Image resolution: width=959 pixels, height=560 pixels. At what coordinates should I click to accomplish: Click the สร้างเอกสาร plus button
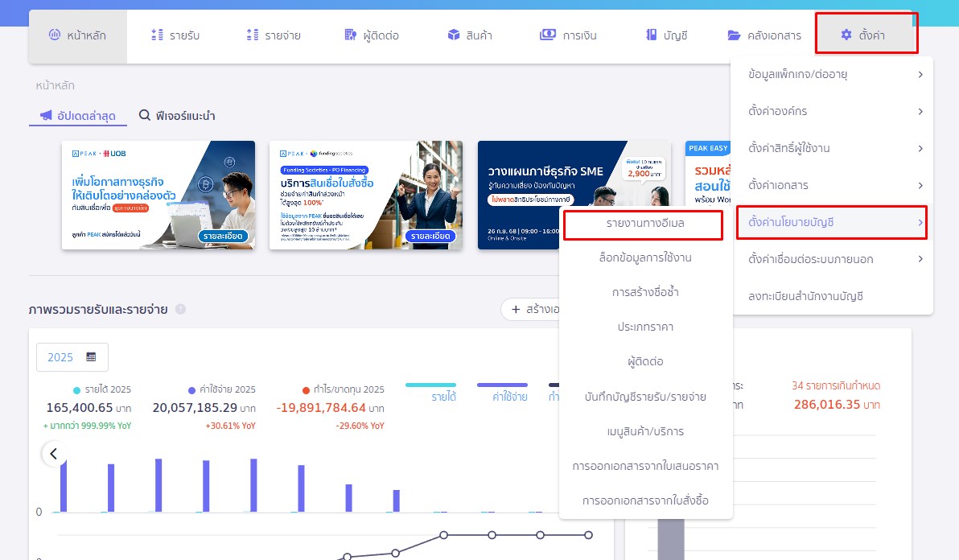click(x=530, y=309)
